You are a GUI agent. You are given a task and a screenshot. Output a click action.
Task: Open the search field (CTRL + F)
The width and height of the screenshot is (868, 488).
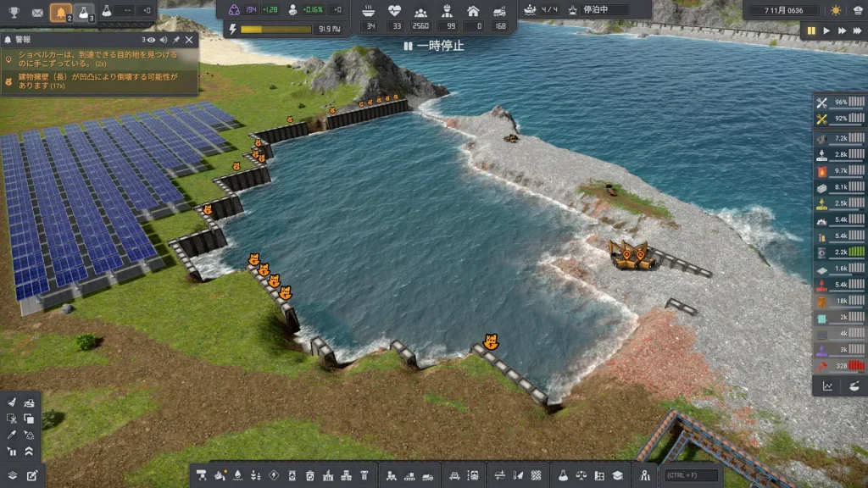692,475
